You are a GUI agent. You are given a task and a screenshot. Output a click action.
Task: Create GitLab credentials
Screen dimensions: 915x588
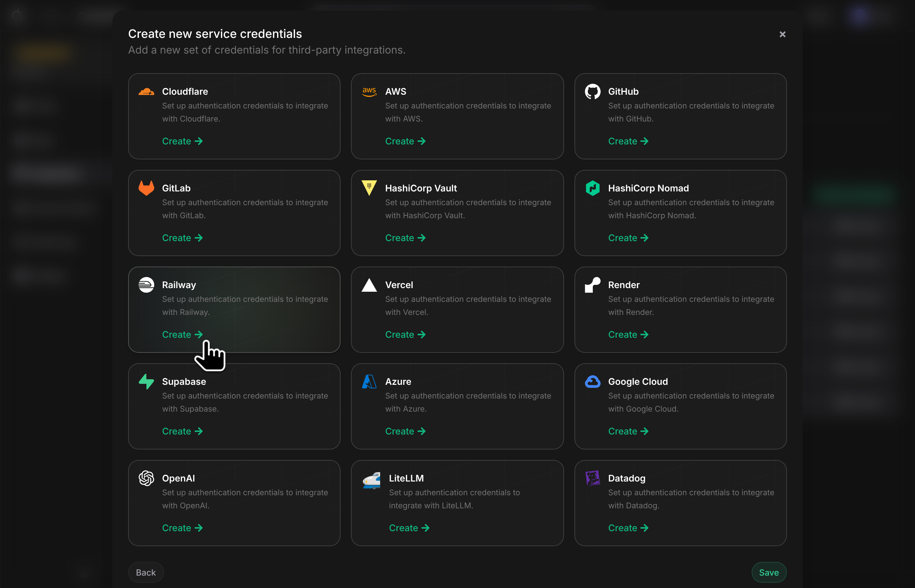tap(182, 238)
